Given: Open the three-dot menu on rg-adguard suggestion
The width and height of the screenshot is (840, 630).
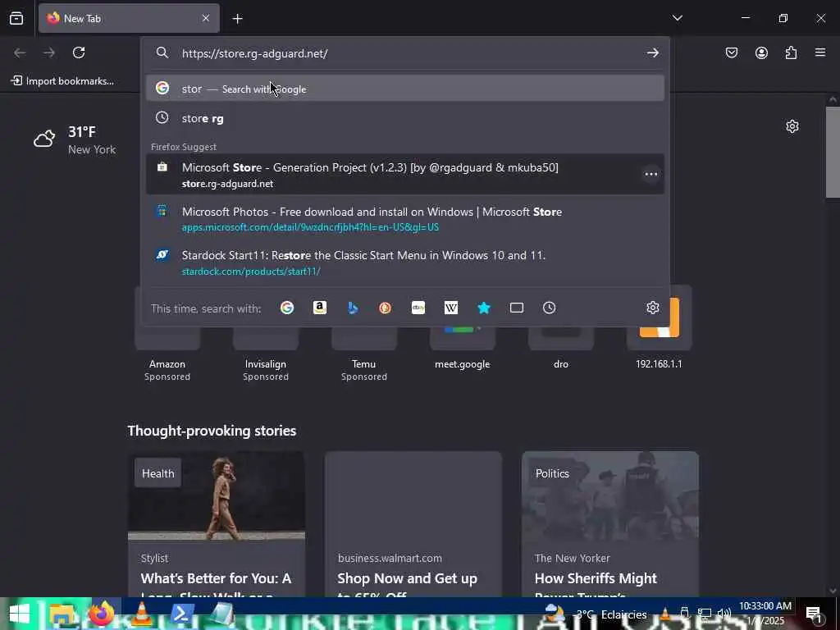Looking at the screenshot, I should pos(651,174).
